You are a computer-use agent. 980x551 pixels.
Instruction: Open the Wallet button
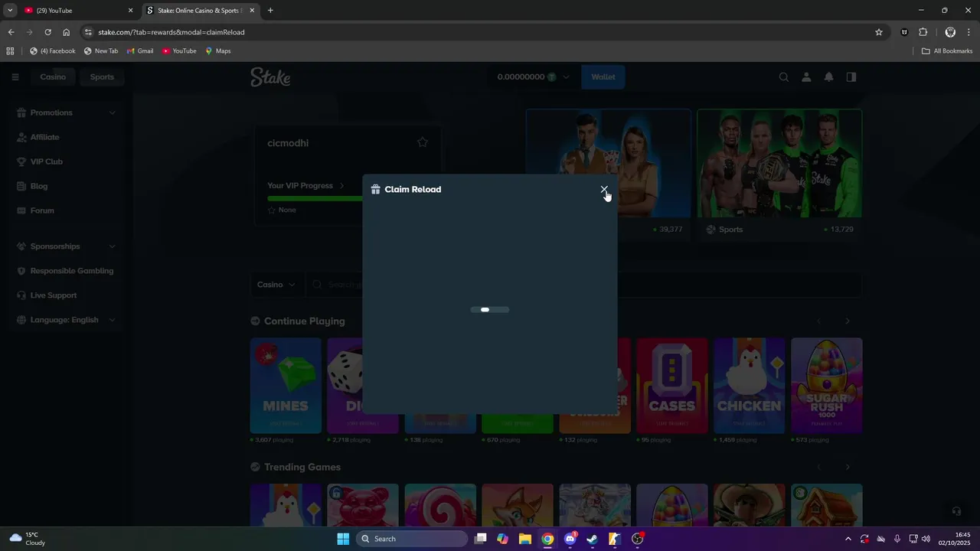pos(603,77)
